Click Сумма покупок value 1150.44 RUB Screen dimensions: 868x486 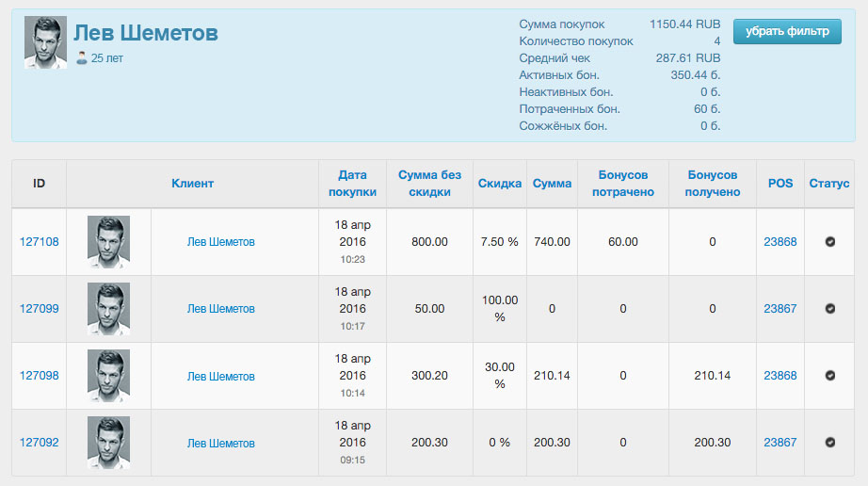point(684,24)
